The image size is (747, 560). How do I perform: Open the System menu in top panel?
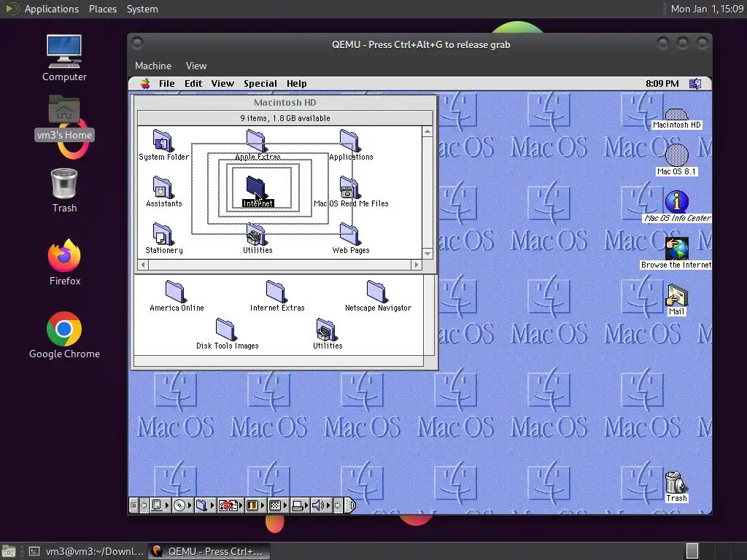tap(142, 9)
